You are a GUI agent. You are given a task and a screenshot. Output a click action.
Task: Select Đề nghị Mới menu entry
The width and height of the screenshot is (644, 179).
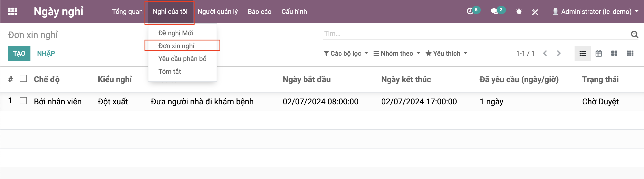point(176,33)
